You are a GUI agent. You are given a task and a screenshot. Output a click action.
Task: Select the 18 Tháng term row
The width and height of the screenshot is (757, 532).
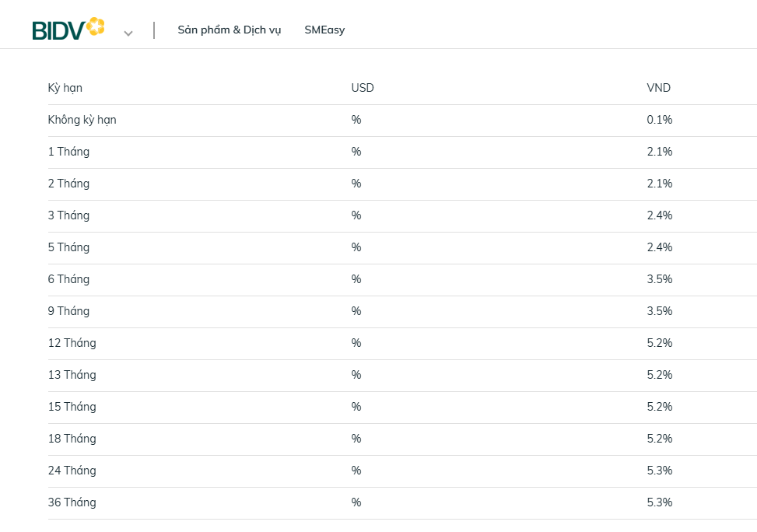72,439
